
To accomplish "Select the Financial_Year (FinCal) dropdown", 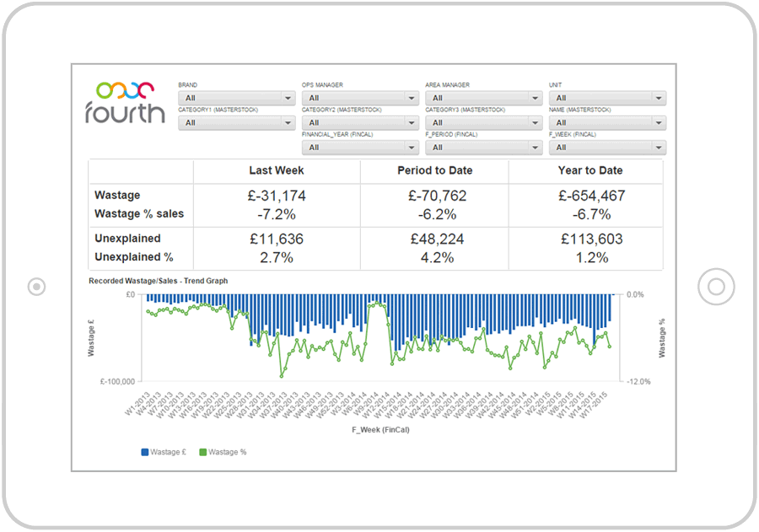I will coord(360,148).
